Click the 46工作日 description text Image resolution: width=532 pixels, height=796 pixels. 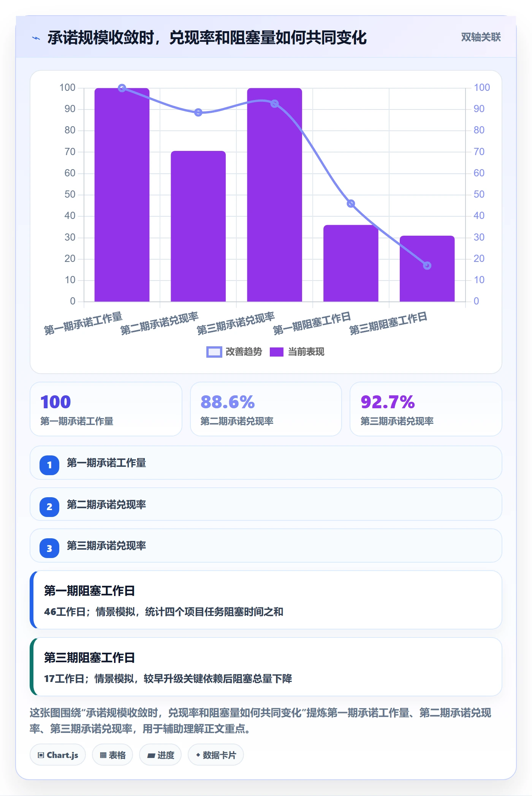click(164, 612)
